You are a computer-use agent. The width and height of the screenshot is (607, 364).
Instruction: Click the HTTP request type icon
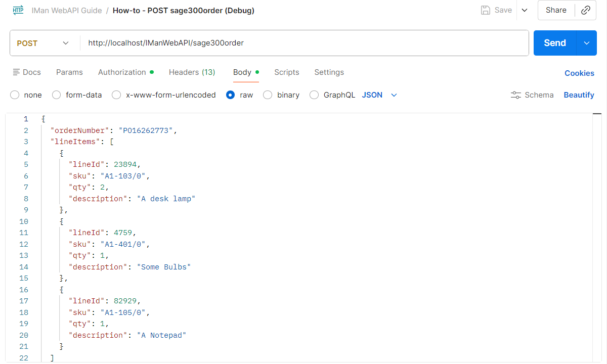click(x=18, y=10)
